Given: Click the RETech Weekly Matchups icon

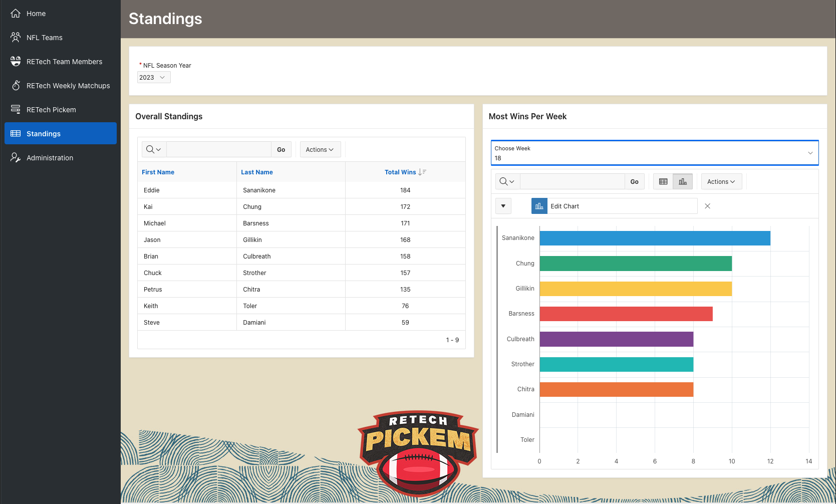Looking at the screenshot, I should 16,86.
